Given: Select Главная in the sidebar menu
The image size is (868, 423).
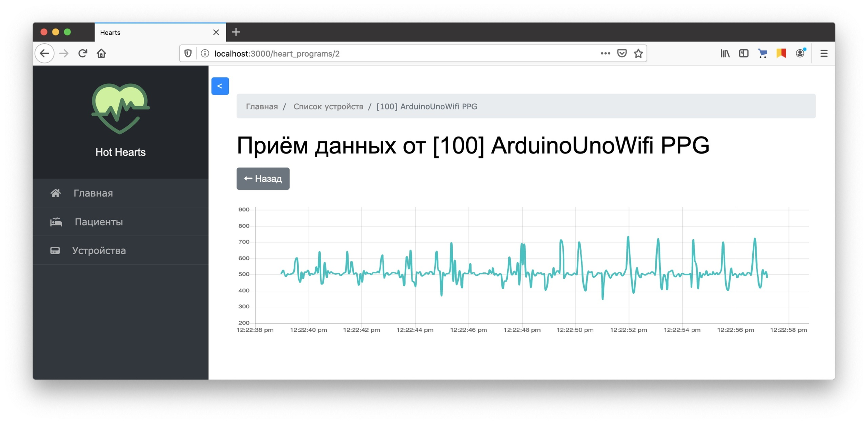Looking at the screenshot, I should pos(93,193).
